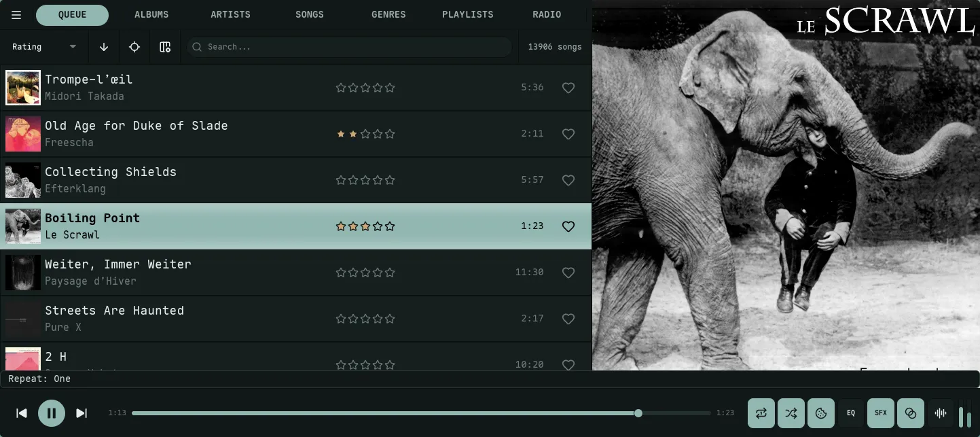The image size is (980, 437).
Task: Switch to the Artists tab
Action: (x=230, y=15)
